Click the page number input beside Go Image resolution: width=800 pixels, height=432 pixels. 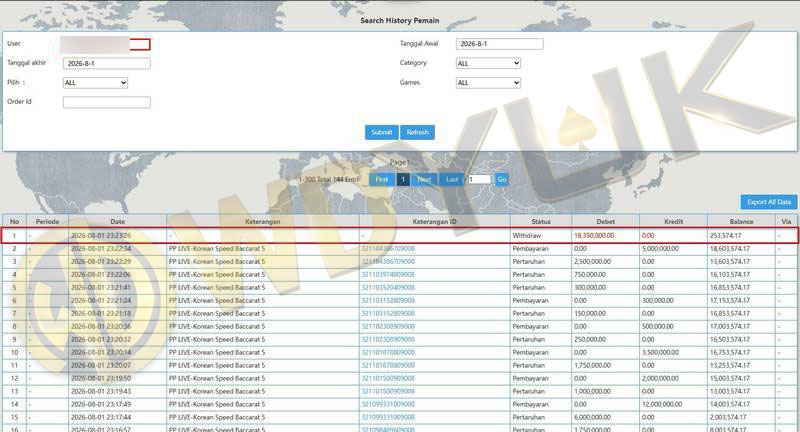[x=480, y=180]
